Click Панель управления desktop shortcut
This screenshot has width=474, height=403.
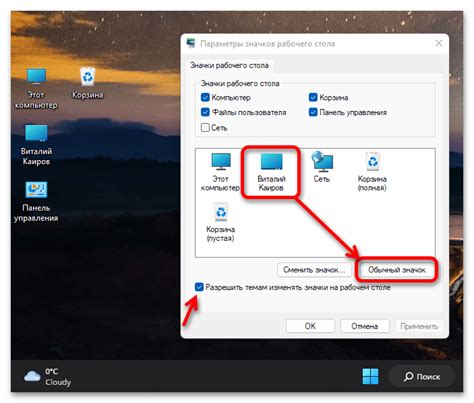(36, 202)
